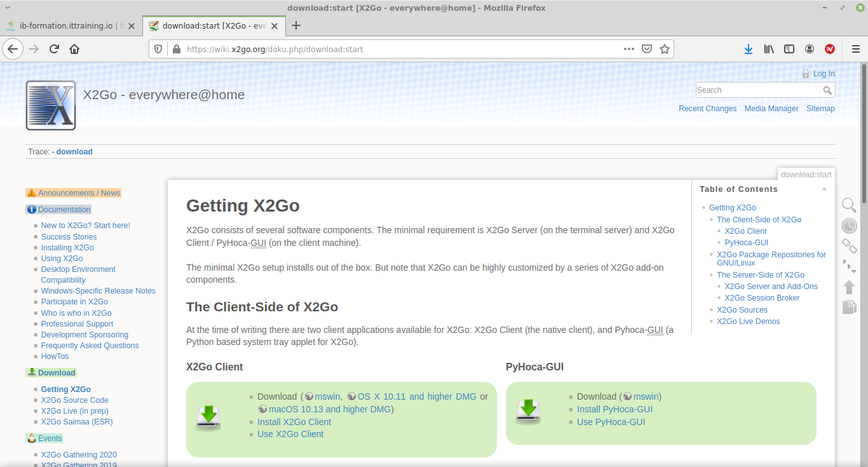
Task: Open X2Go Source Code sidebar link
Action: (x=74, y=400)
